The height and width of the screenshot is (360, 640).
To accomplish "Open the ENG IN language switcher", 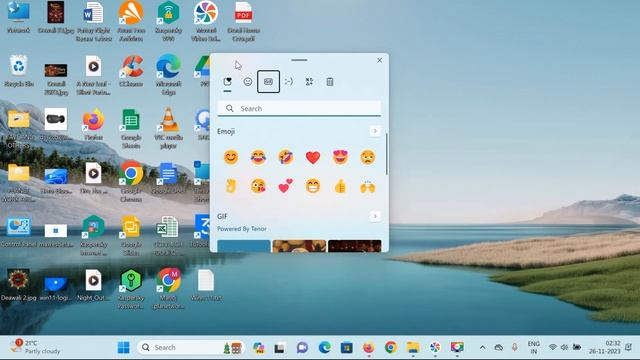I will coord(533,347).
